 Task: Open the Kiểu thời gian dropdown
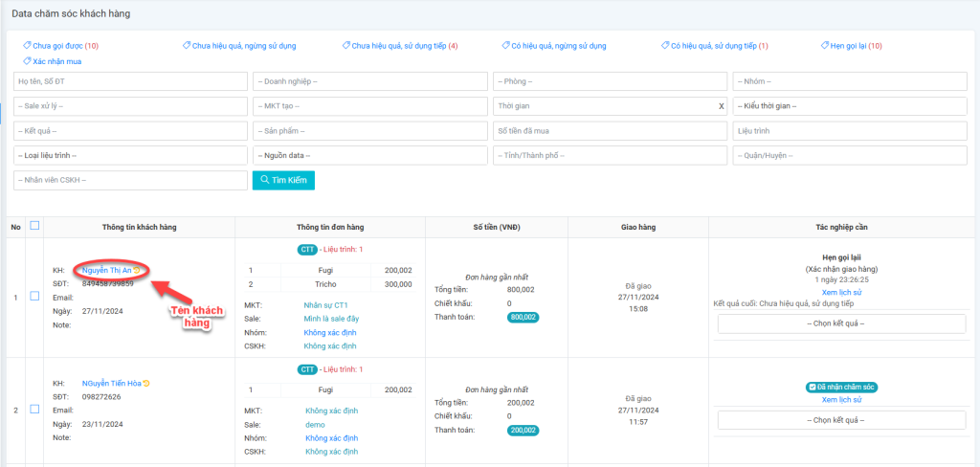pos(852,106)
